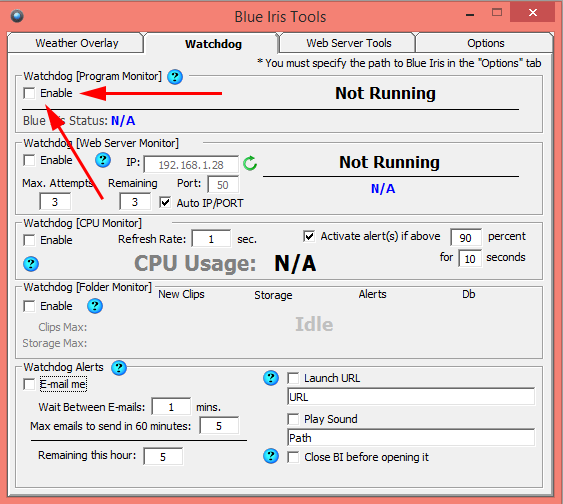
Task: Click the sound Path text field
Action: 411,438
